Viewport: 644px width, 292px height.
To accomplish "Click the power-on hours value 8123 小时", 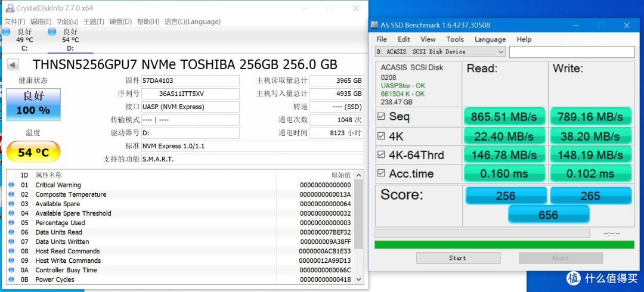I will point(337,133).
